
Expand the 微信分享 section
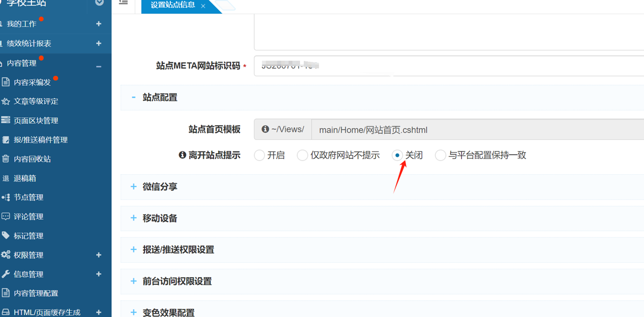tap(160, 187)
